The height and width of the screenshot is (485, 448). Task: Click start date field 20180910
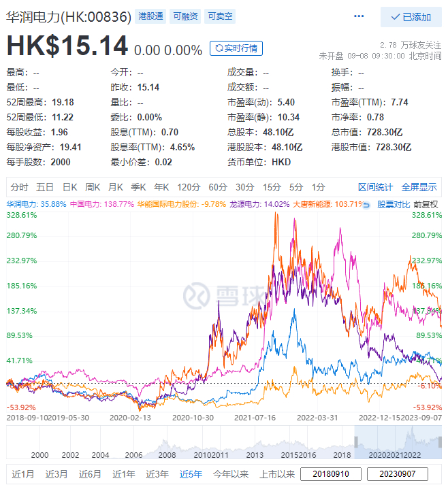coord(331,474)
